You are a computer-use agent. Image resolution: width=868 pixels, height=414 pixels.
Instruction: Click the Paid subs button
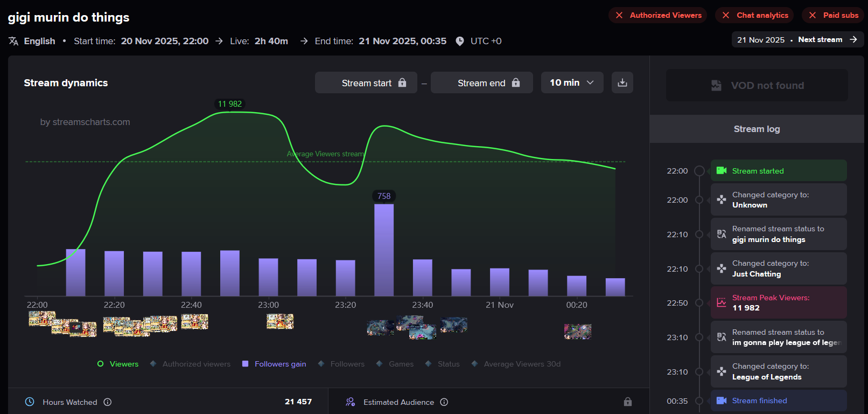pyautogui.click(x=833, y=15)
